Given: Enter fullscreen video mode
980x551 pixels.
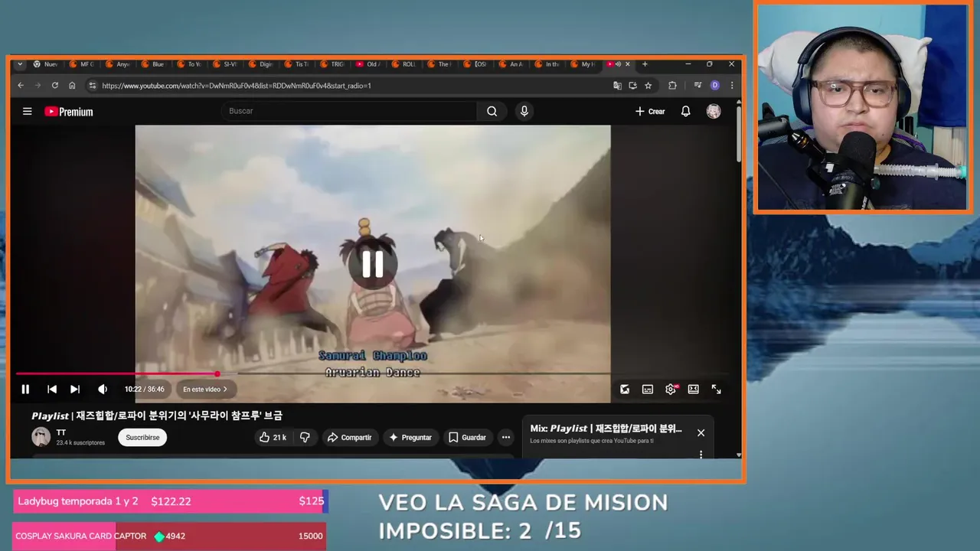Looking at the screenshot, I should pos(717,390).
